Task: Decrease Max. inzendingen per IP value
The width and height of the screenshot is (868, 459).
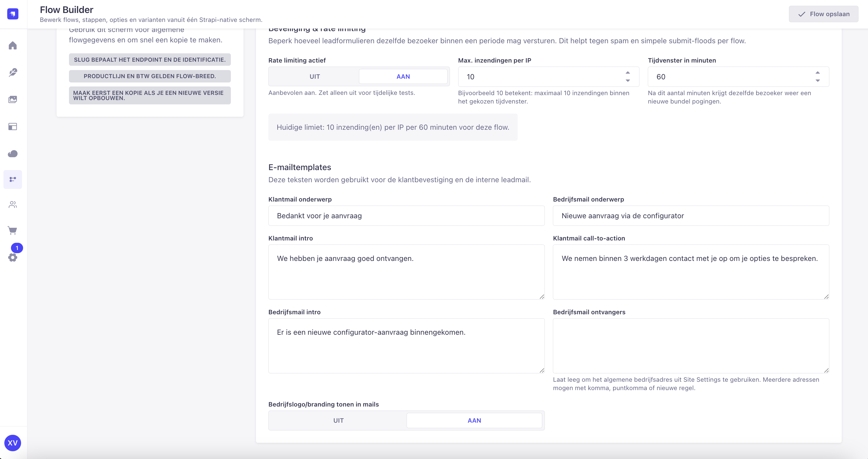Action: click(628, 80)
